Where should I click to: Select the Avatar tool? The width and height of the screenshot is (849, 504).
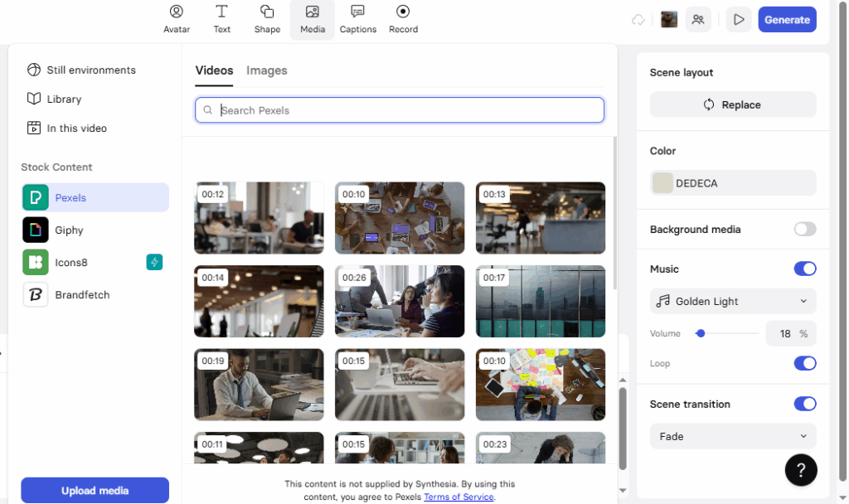click(176, 18)
